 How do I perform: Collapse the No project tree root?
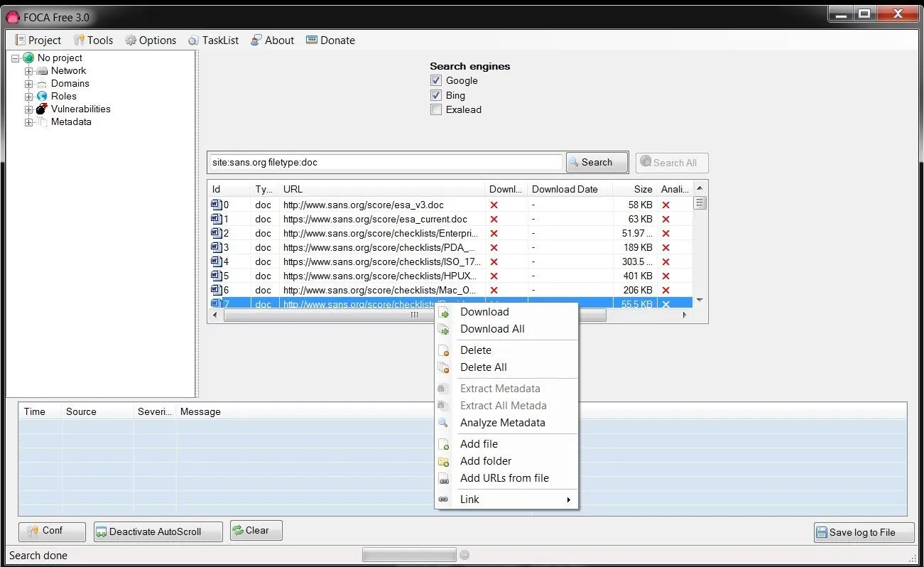[16, 58]
